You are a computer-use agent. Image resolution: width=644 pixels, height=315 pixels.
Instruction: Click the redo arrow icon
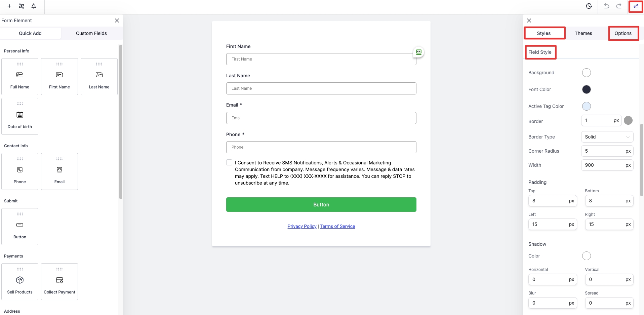pos(619,6)
